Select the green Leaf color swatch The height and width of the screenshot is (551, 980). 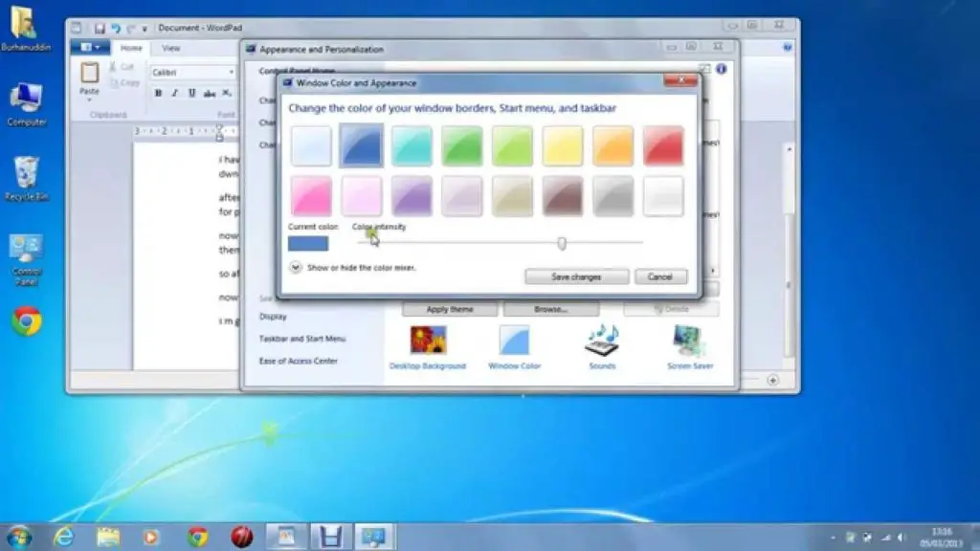462,145
